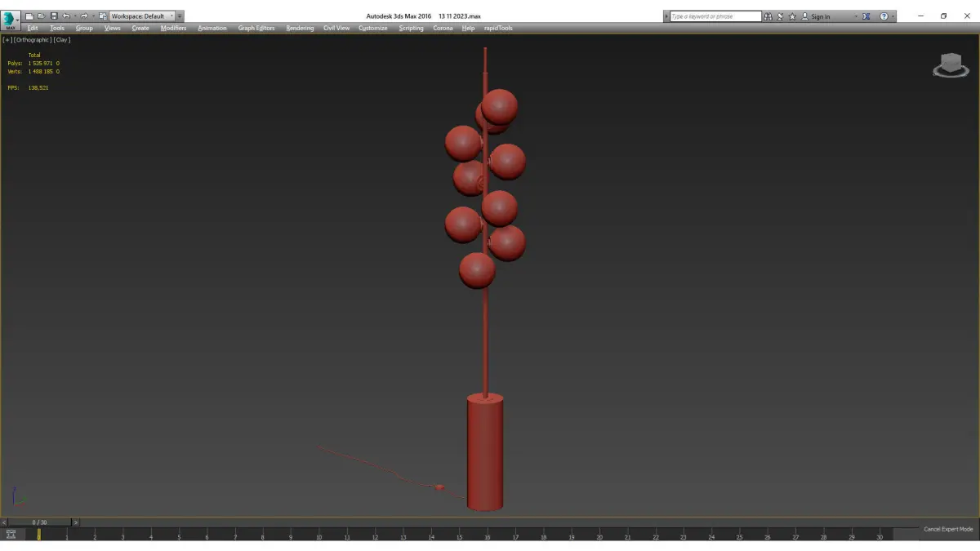Screen dimensions: 980x551
Task: Click the keyword search input field
Action: [x=715, y=16]
